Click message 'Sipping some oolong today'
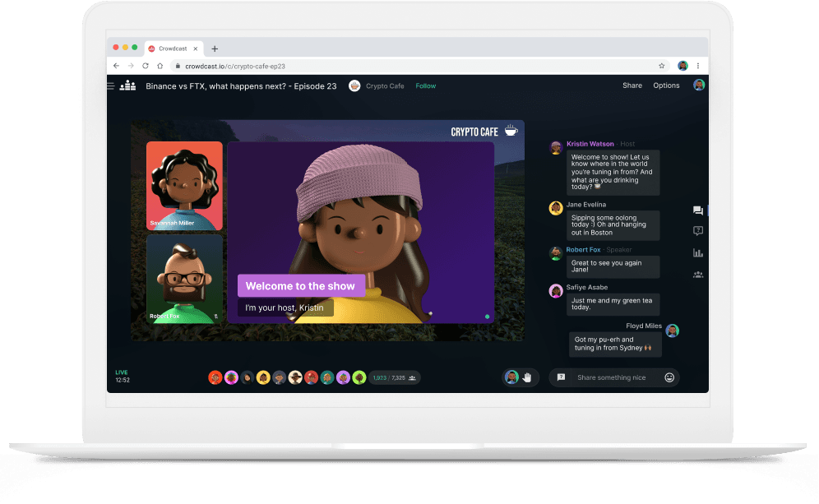This screenshot has width=819, height=504. [613, 225]
